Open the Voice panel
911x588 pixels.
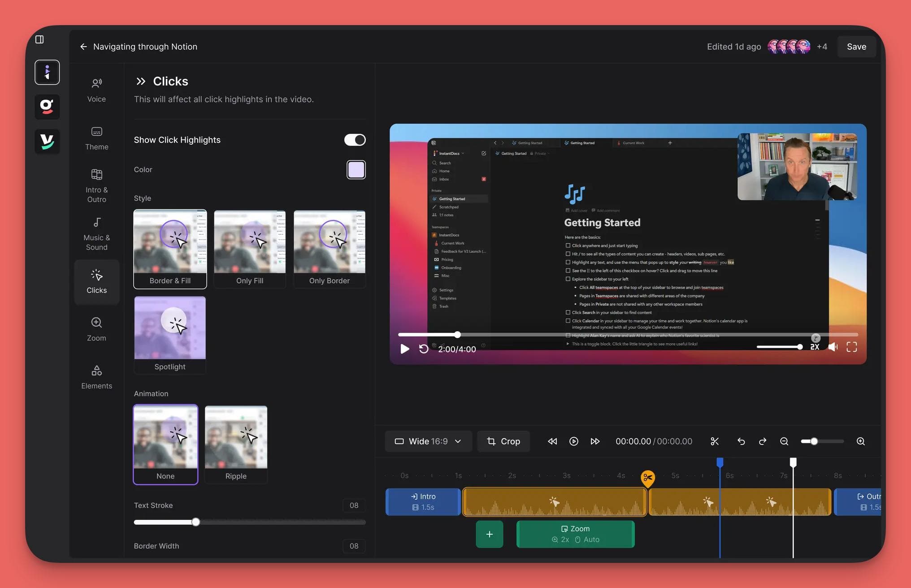click(96, 90)
